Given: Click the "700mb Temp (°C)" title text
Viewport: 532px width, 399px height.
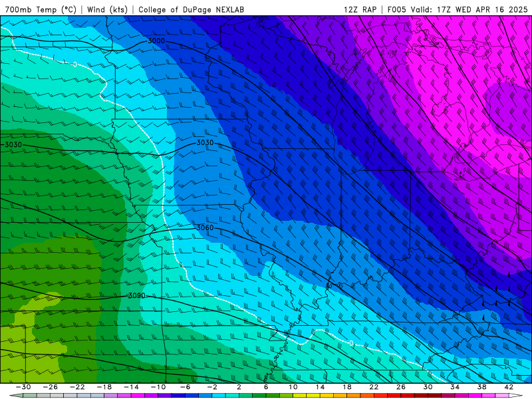Looking at the screenshot, I should [x=41, y=9].
